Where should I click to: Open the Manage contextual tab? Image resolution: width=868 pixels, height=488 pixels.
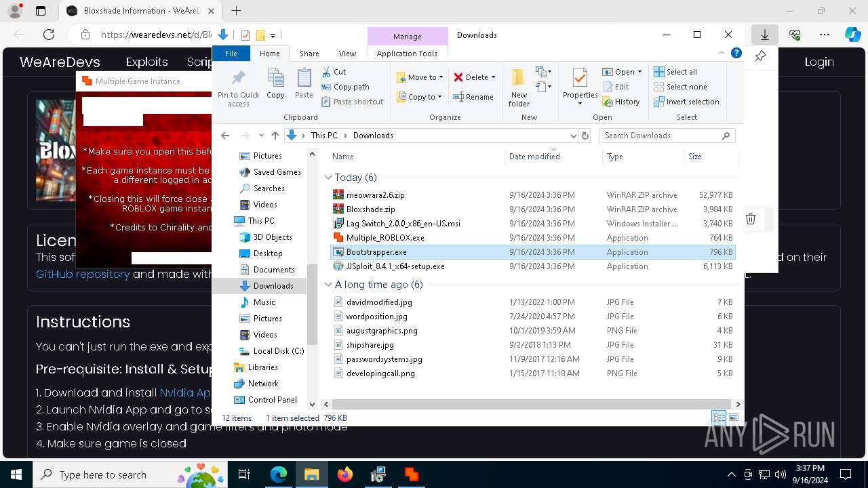(407, 37)
